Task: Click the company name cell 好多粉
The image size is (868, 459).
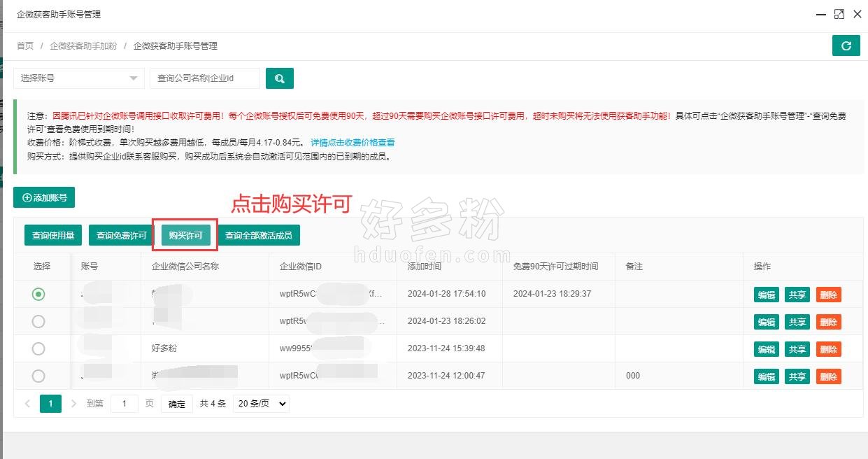Action: [x=164, y=348]
